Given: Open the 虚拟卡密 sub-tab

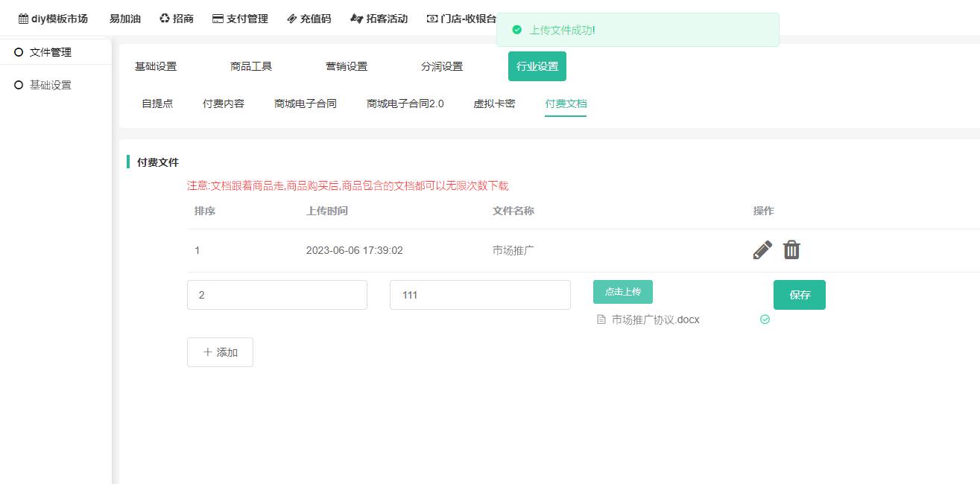Looking at the screenshot, I should (x=494, y=104).
